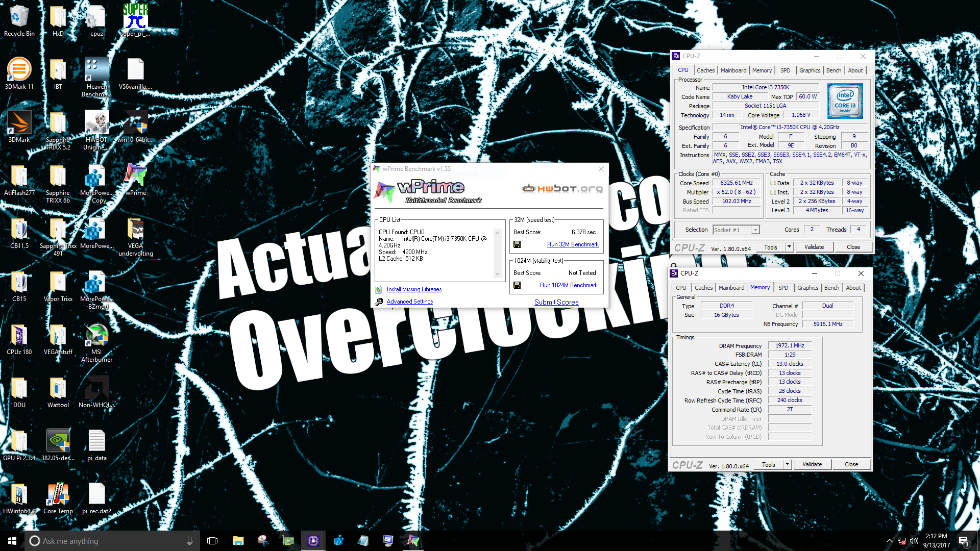Show hidden system tray icons
980x551 pixels.
(x=889, y=541)
